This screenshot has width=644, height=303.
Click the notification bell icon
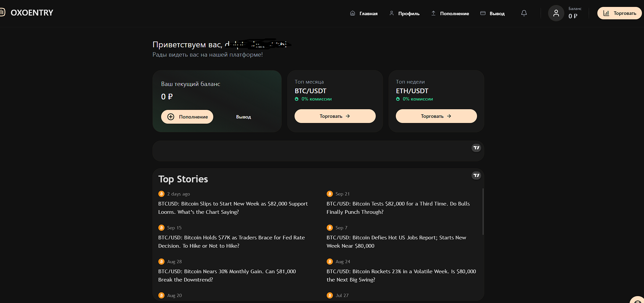point(524,13)
